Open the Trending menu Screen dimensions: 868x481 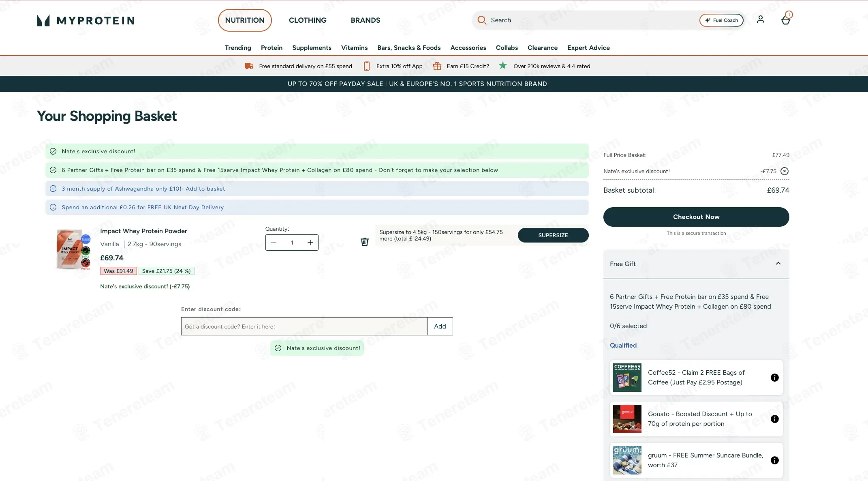[x=238, y=48]
